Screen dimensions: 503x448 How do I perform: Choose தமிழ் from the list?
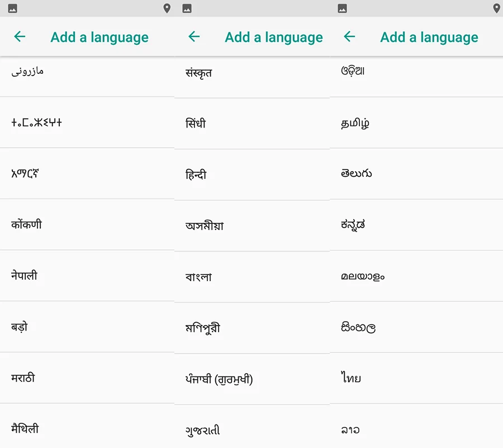click(x=416, y=122)
